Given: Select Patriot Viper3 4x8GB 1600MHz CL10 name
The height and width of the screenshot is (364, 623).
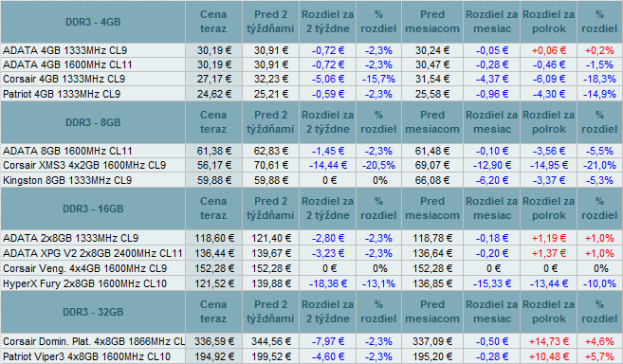Looking at the screenshot, I should tap(86, 356).
